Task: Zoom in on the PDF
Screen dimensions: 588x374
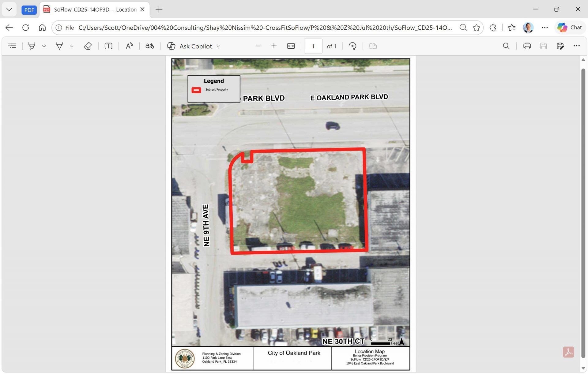Action: (x=274, y=46)
